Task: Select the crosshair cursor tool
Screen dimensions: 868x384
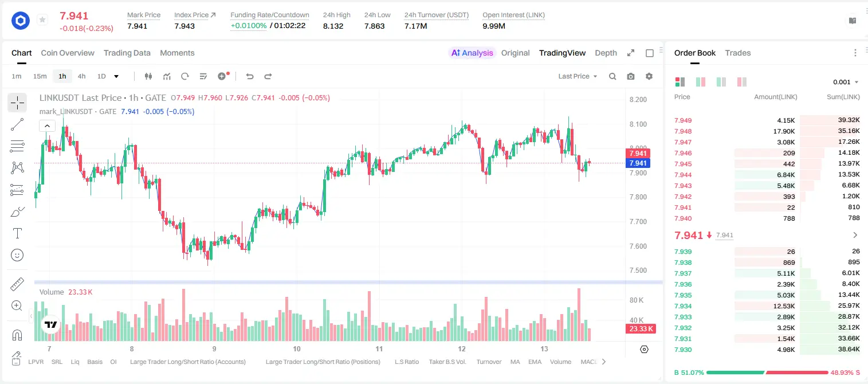Action: [x=17, y=103]
